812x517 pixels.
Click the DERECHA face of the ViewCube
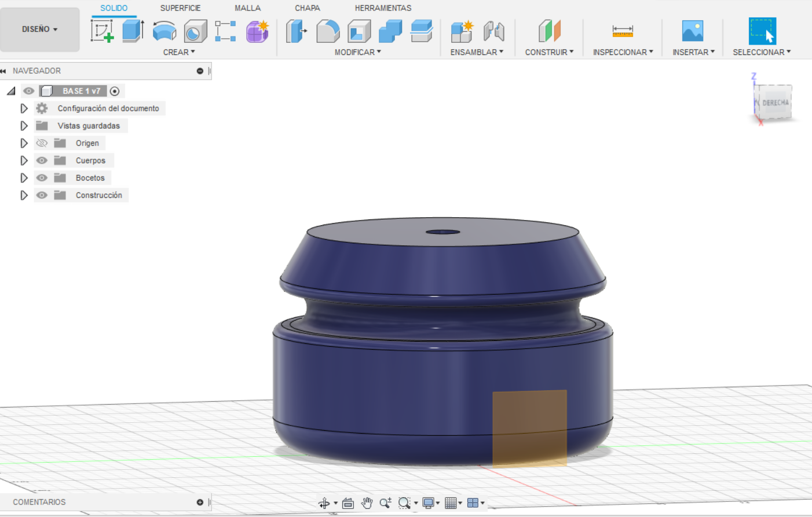click(774, 102)
